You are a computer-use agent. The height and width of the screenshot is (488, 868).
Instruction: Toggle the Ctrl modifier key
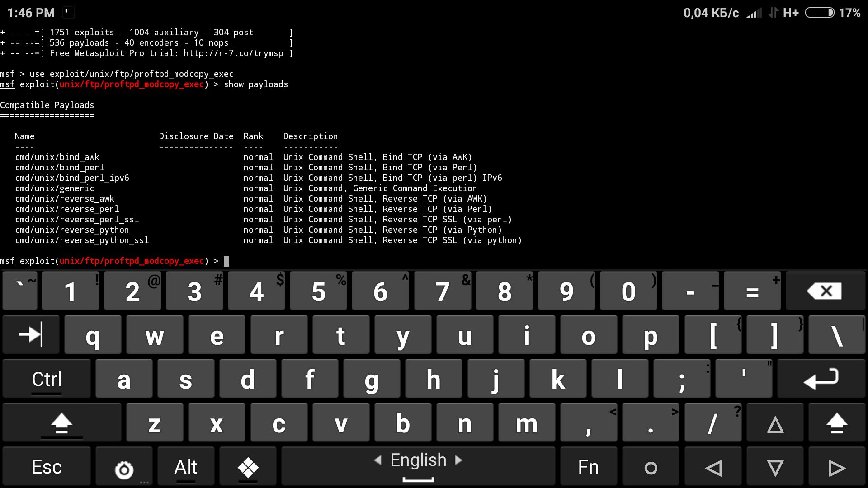pyautogui.click(x=47, y=379)
